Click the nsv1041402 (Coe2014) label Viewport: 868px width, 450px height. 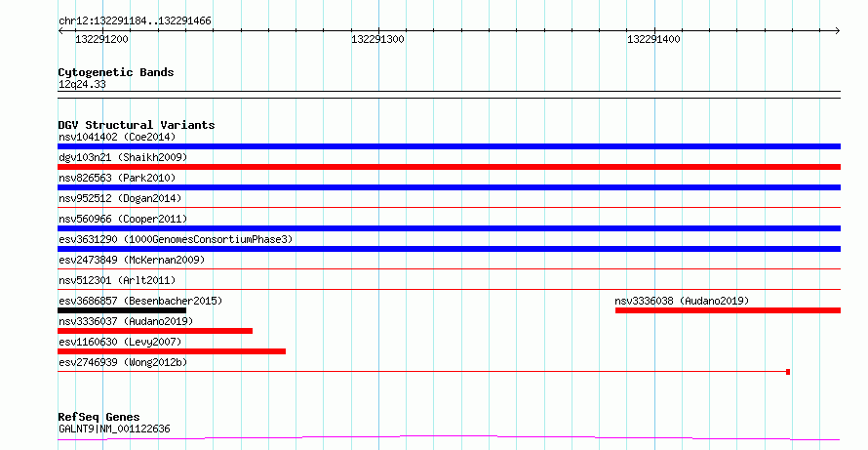(117, 137)
